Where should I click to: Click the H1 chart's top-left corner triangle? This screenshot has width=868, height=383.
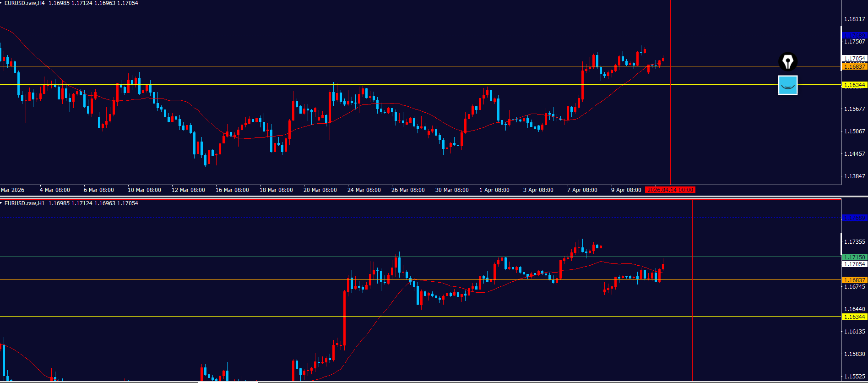(x=1, y=203)
